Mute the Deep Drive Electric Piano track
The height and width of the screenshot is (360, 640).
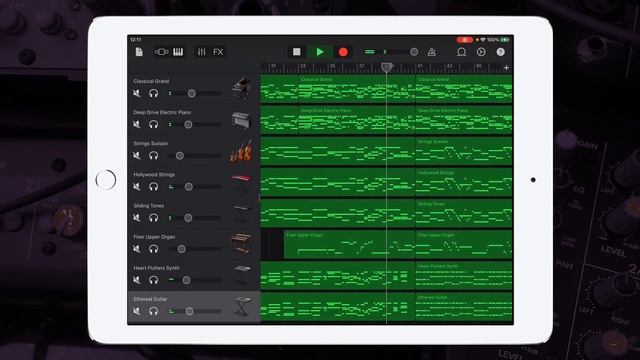click(x=137, y=124)
